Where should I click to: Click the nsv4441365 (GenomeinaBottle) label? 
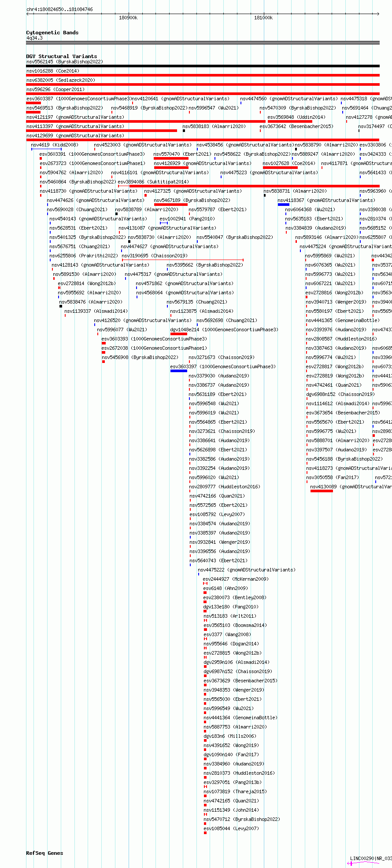click(343, 320)
